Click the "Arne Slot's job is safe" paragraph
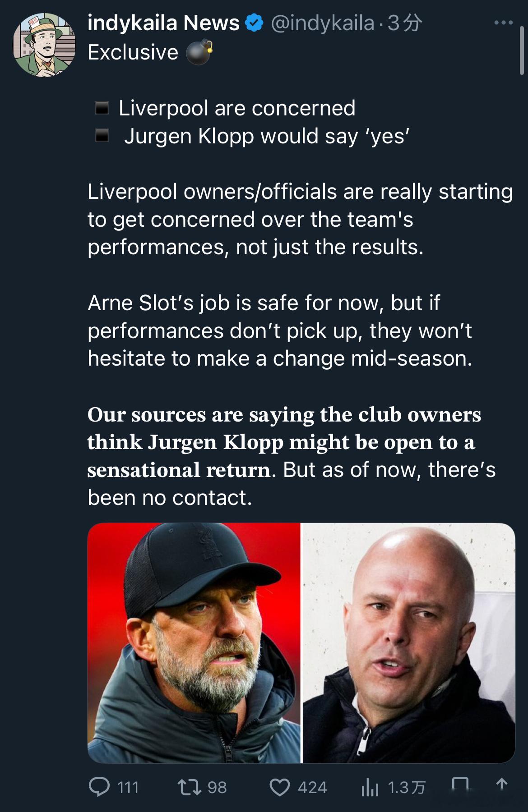Viewport: 528px width, 812px height. click(280, 330)
